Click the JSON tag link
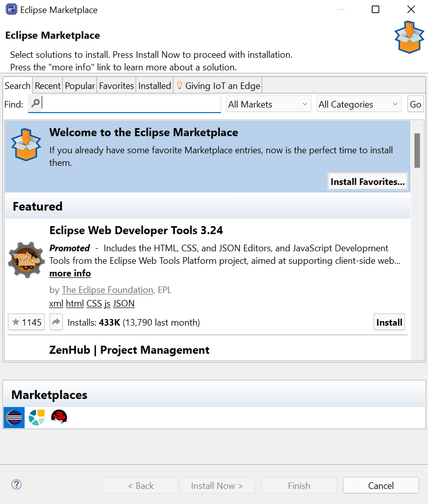Screen dimensions: 428x504 [x=124, y=304]
